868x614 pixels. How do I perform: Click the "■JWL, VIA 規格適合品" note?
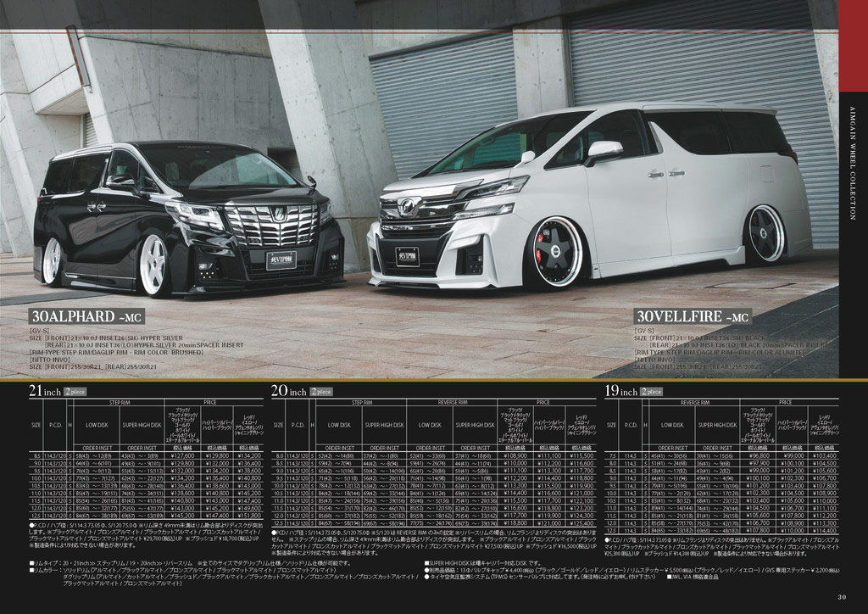click(693, 577)
